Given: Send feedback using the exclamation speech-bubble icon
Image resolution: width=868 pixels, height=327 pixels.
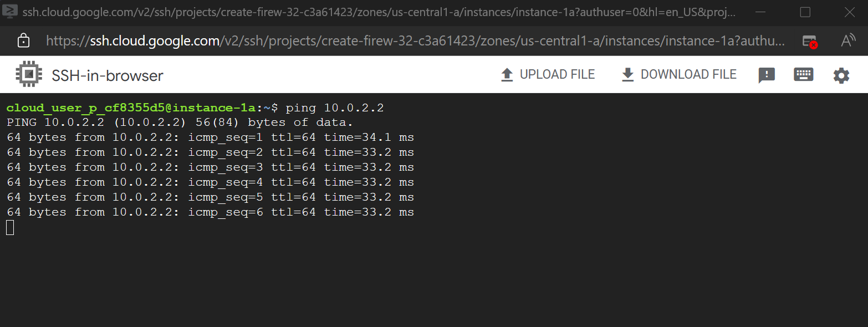Looking at the screenshot, I should [766, 74].
